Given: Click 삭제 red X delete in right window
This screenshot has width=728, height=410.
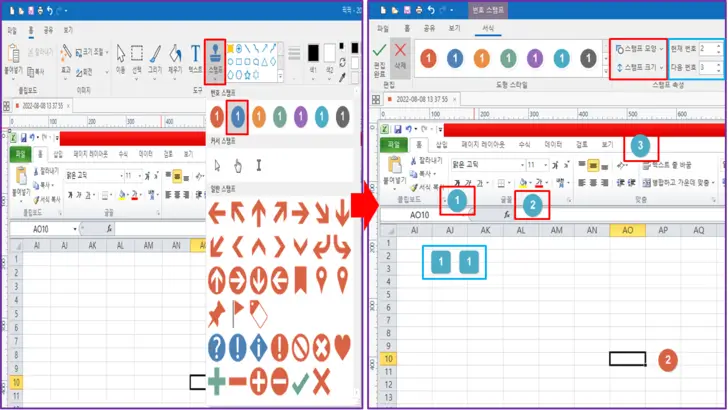Looking at the screenshot, I should coord(400,57).
